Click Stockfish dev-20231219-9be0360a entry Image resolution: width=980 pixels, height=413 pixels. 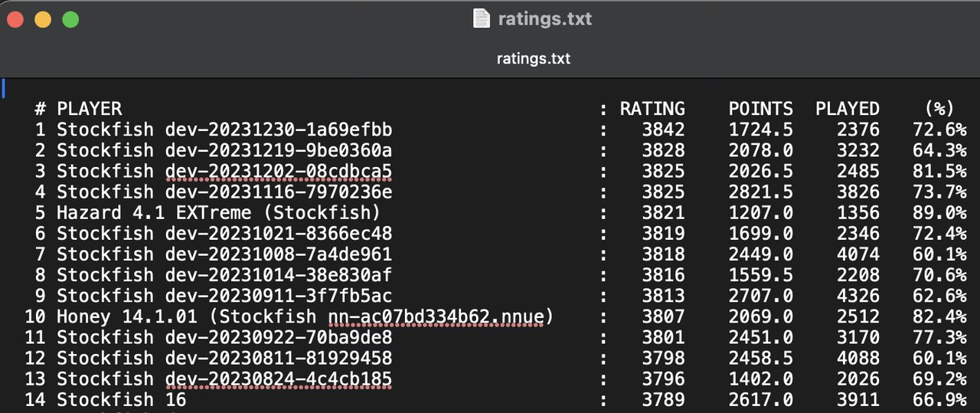[x=224, y=150]
